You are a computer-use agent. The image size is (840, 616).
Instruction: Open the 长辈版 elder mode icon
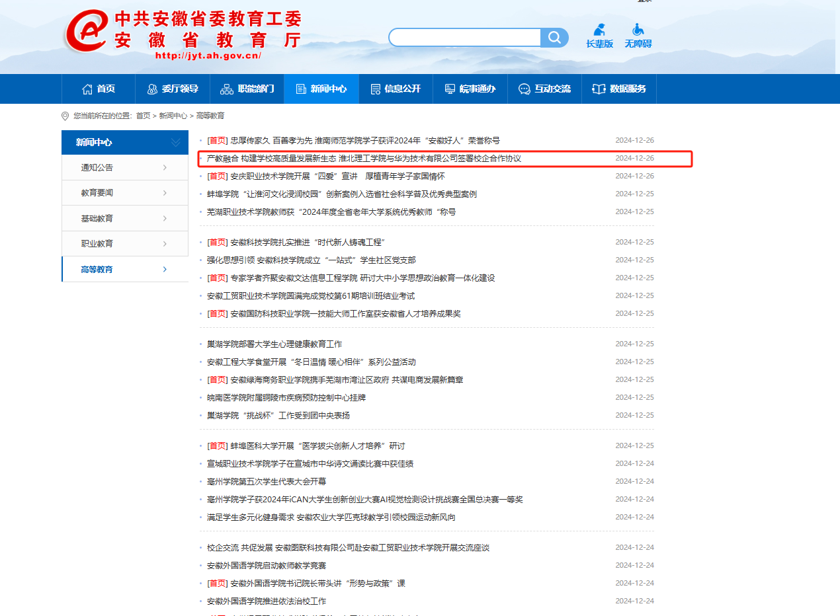click(599, 36)
